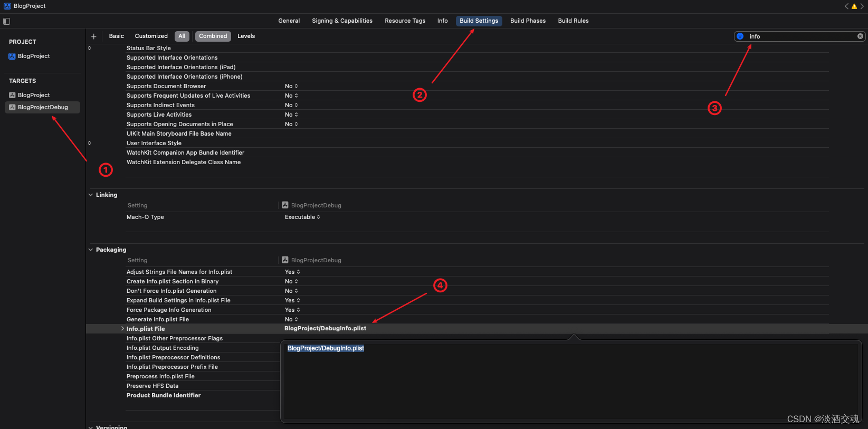Select Product Bundle Identifier row
Image resolution: width=868 pixels, height=429 pixels.
click(164, 395)
